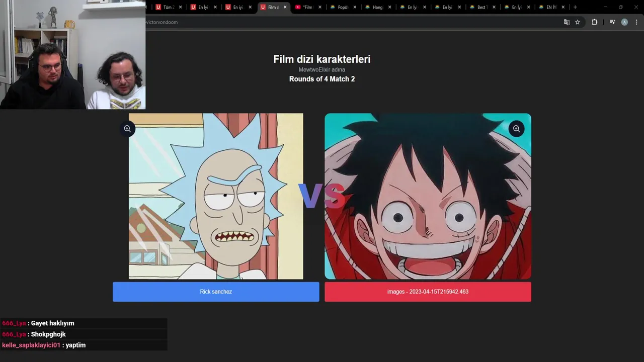644x362 pixels.
Task: Close the 'Best T' tab
Action: coord(494,7)
